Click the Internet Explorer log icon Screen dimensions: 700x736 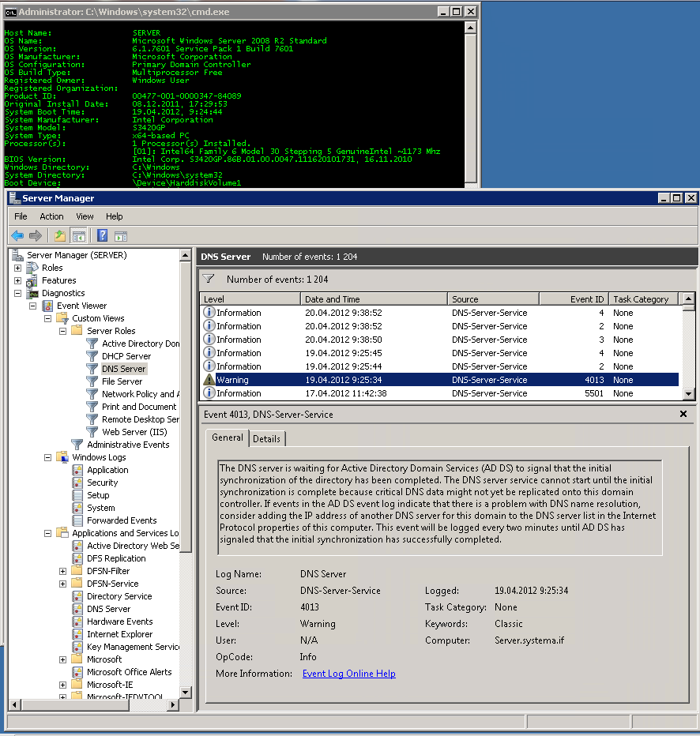coord(77,634)
